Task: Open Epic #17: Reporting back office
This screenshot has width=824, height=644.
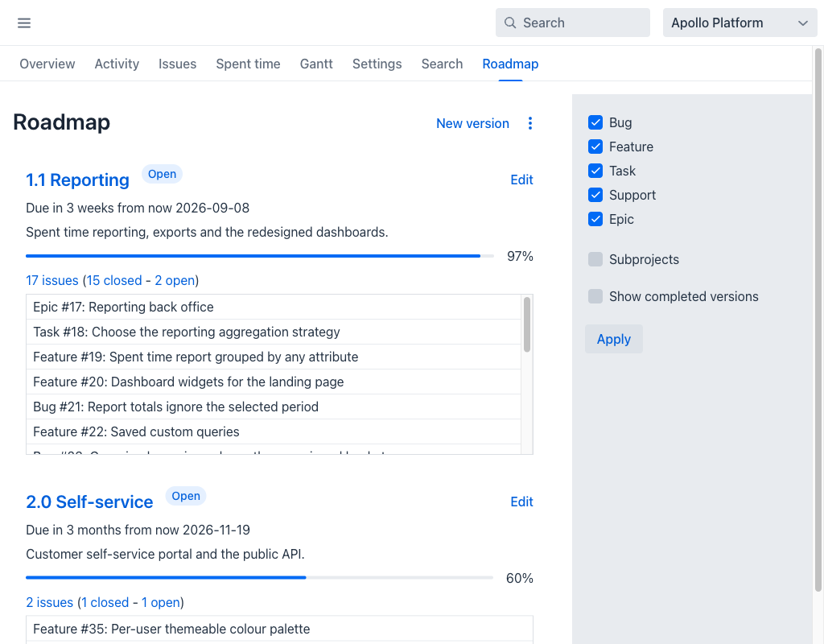Action: (x=123, y=307)
